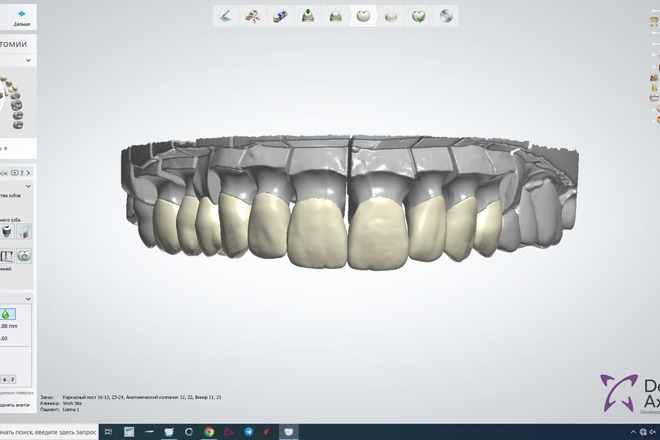
Task: Open the smaller gray tooth framework step
Action: 391,16
